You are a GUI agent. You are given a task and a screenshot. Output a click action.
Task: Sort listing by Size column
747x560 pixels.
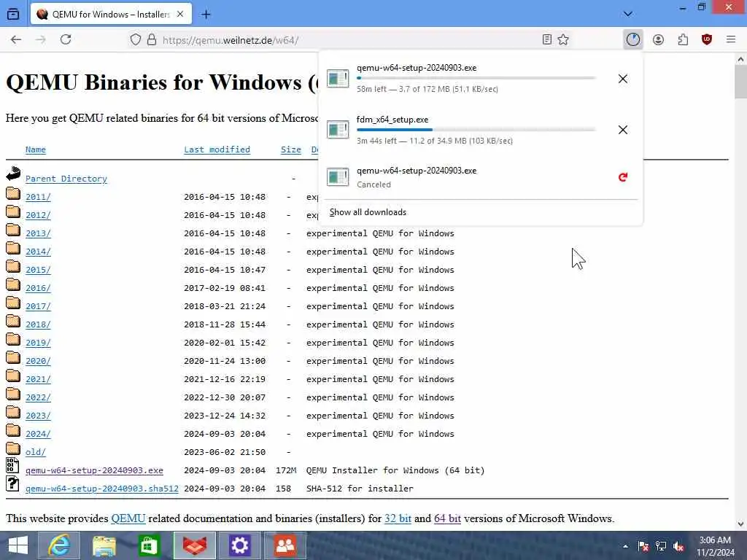point(290,149)
